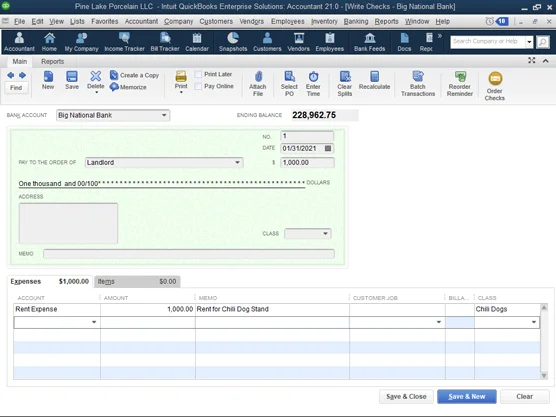Enable the Print Later checkbox
The height and width of the screenshot is (417, 556).
[x=198, y=74]
